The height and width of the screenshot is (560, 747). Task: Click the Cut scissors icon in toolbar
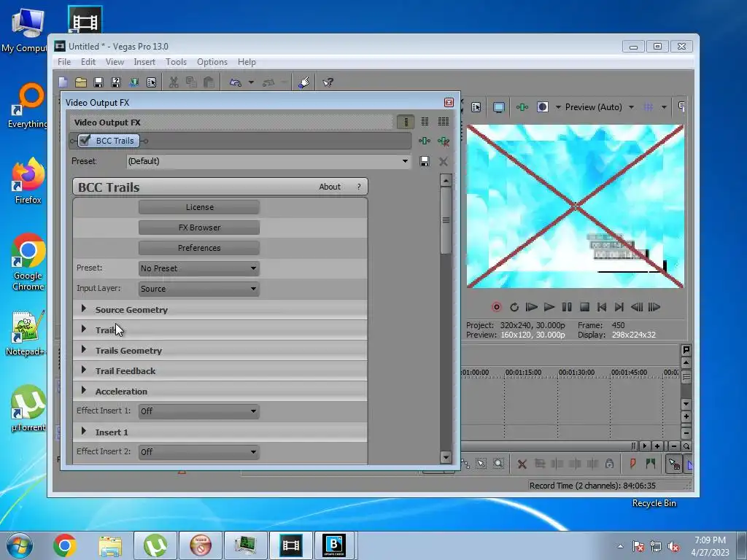tap(174, 82)
